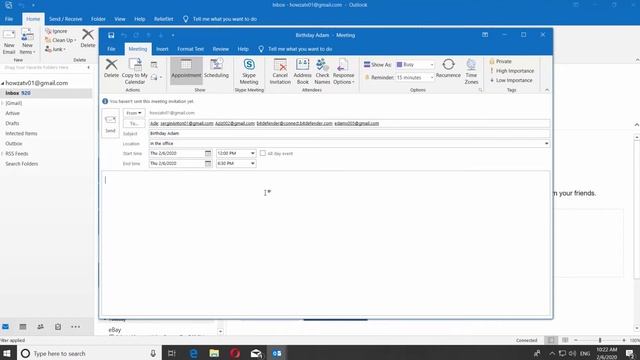Image resolution: width=640 pixels, height=360 pixels.
Task: Click the Delete meeting icon in the ribbon
Action: (111, 68)
